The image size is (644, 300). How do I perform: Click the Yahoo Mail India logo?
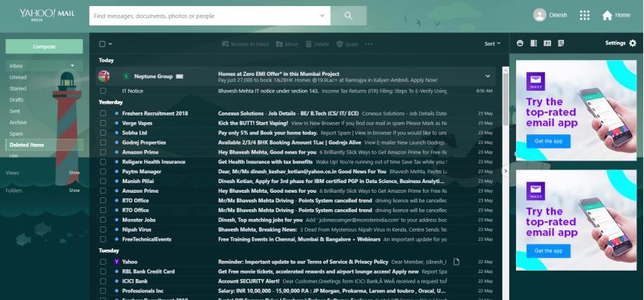[47, 15]
